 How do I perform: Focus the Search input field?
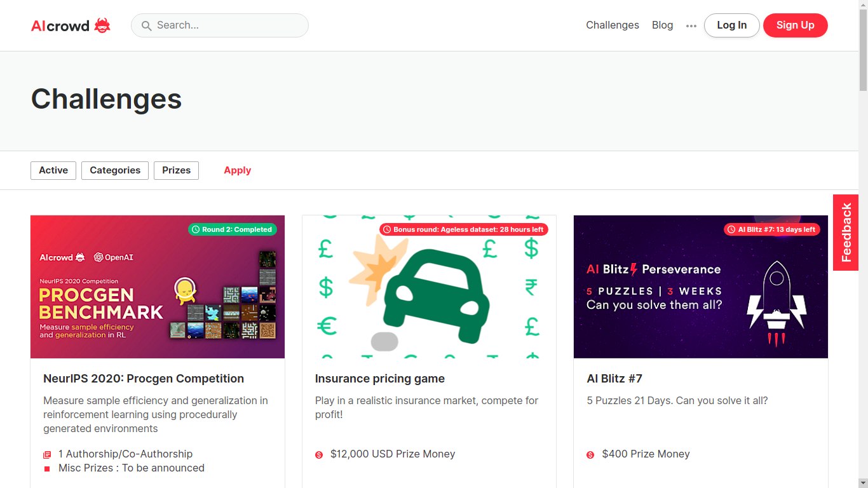tap(220, 25)
